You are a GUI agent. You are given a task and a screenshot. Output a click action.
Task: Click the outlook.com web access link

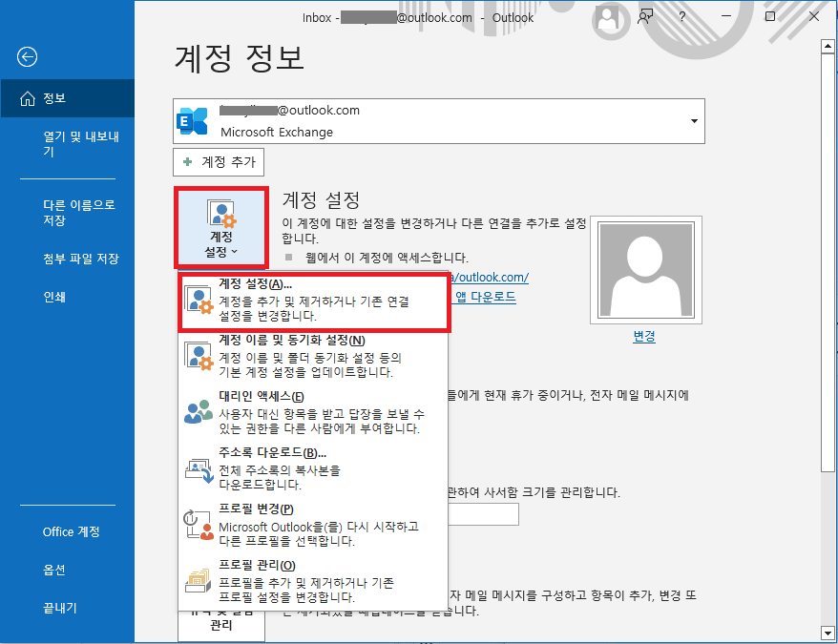tap(490, 278)
